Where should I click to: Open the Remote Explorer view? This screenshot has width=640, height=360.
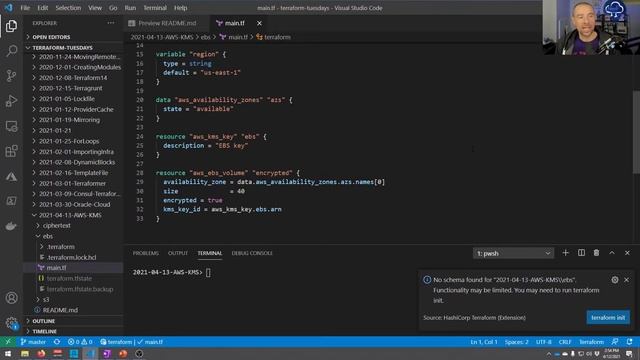tap(11, 126)
